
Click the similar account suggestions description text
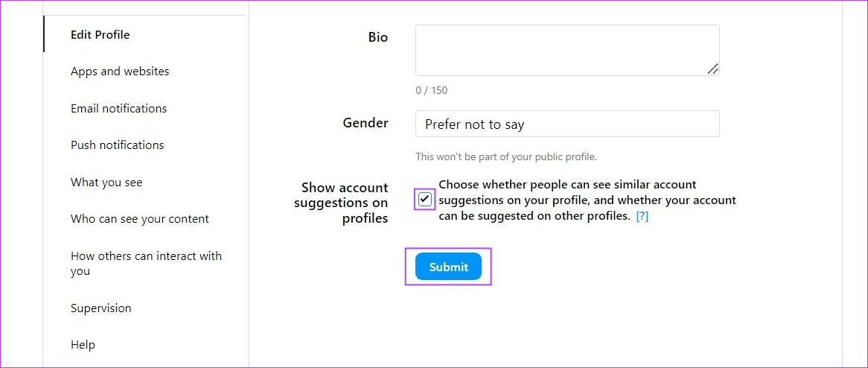coord(587,200)
